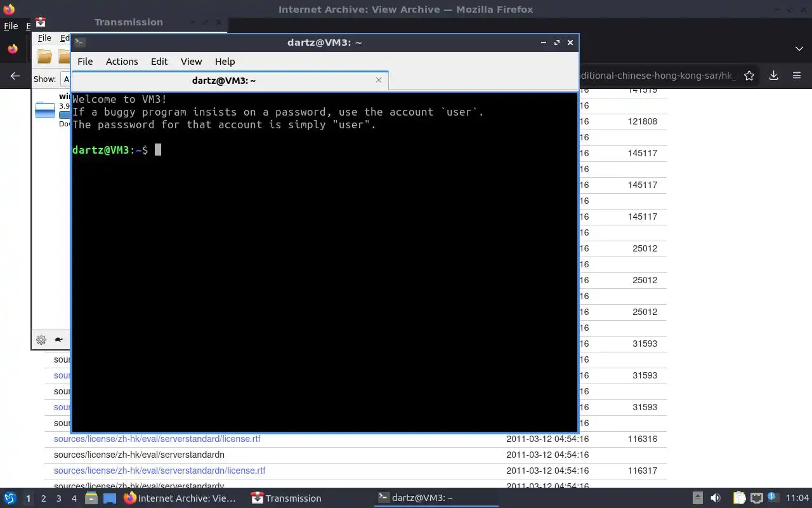The width and height of the screenshot is (812, 508).
Task: Open the Show filter dropdown in Transmission
Action: [x=65, y=79]
